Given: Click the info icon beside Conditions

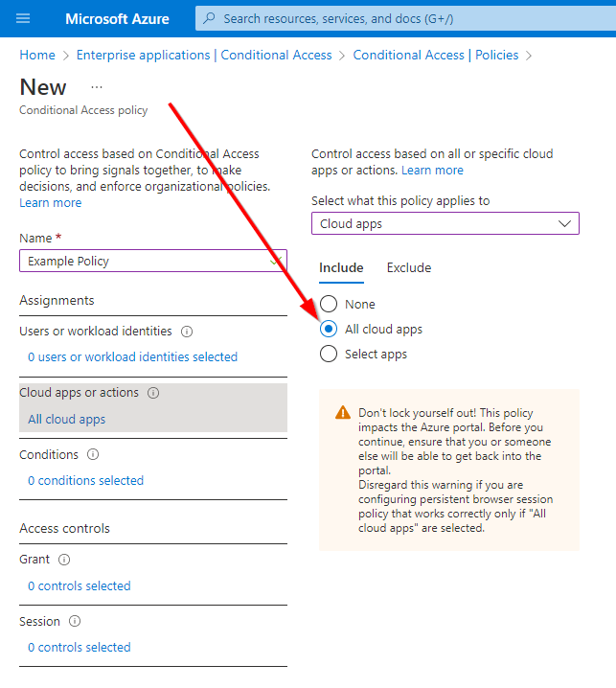Looking at the screenshot, I should click(x=93, y=455).
